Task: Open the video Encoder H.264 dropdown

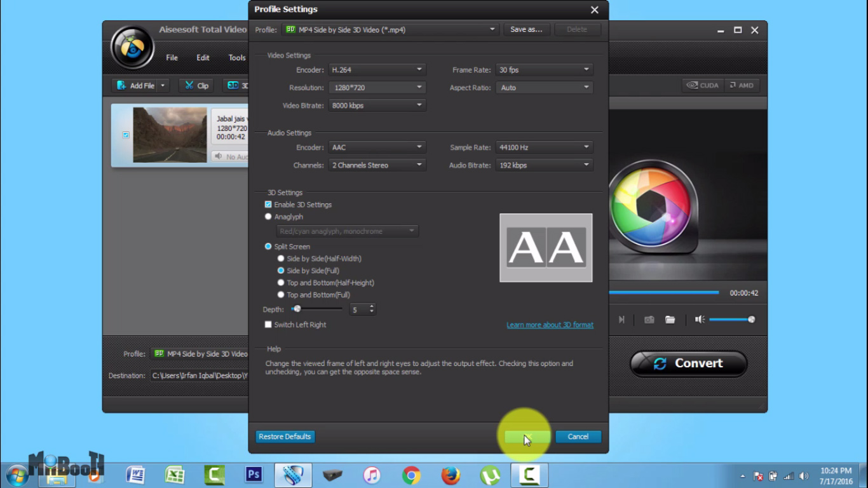Action: (x=377, y=70)
